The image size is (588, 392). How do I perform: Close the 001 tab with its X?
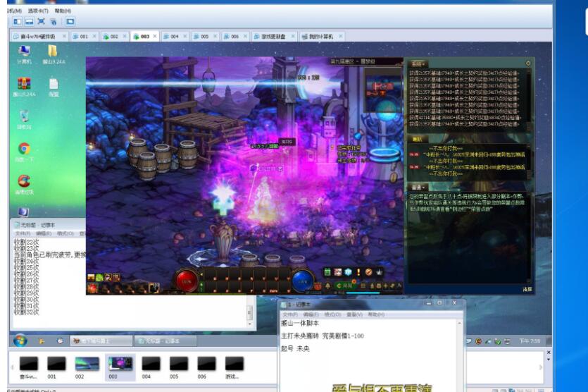94,37
